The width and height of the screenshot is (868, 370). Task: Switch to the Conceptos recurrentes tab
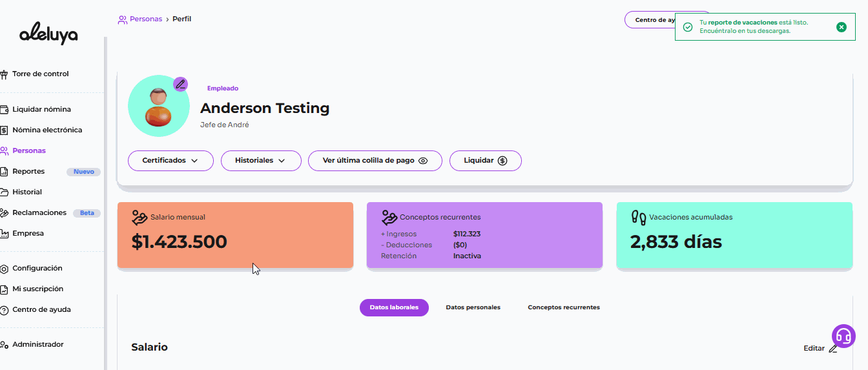pos(563,308)
